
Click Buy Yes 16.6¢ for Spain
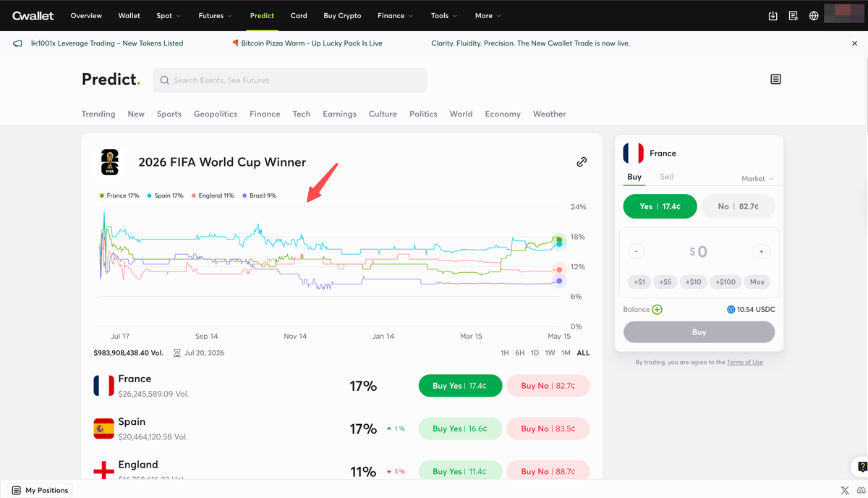(460, 429)
